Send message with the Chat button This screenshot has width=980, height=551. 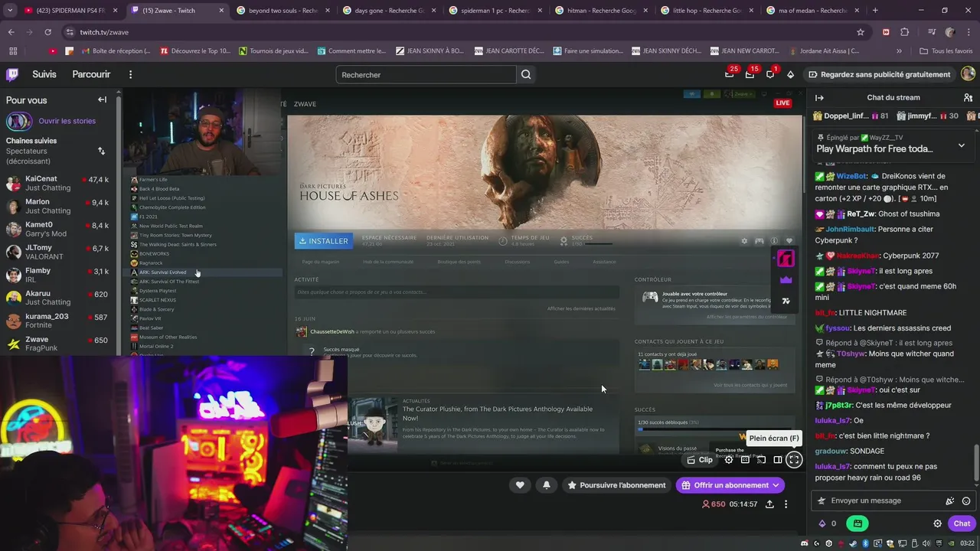[962, 523]
